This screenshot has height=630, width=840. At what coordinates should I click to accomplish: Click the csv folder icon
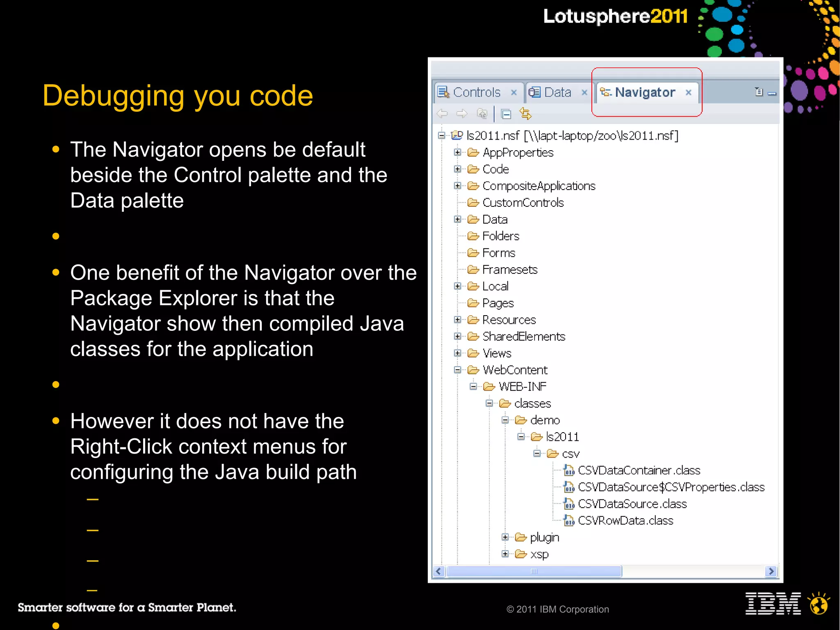(553, 454)
